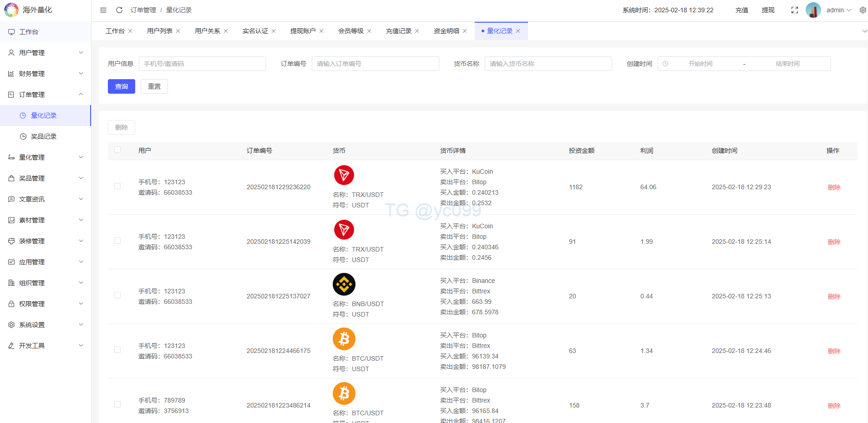Click the TRX coin logo in first row

point(344,175)
